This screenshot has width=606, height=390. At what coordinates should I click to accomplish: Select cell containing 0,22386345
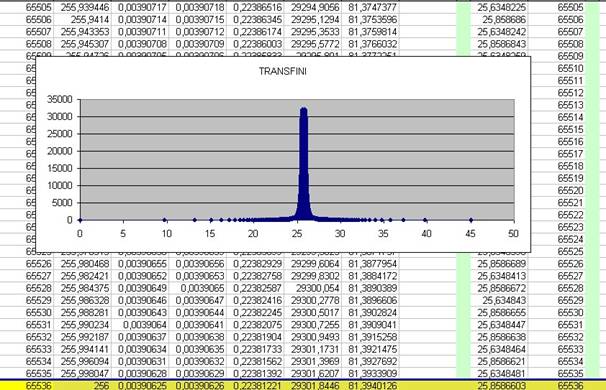point(255,19)
